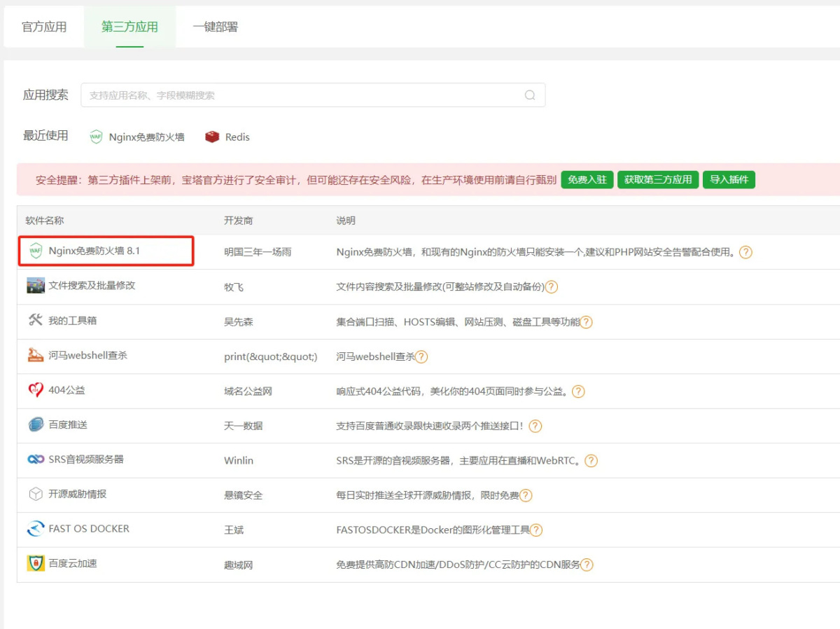
Task: Click the search magnifier icon
Action: tap(530, 95)
